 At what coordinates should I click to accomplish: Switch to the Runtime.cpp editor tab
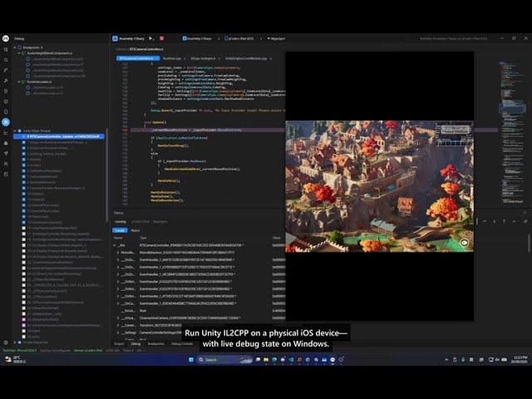[x=172, y=58]
